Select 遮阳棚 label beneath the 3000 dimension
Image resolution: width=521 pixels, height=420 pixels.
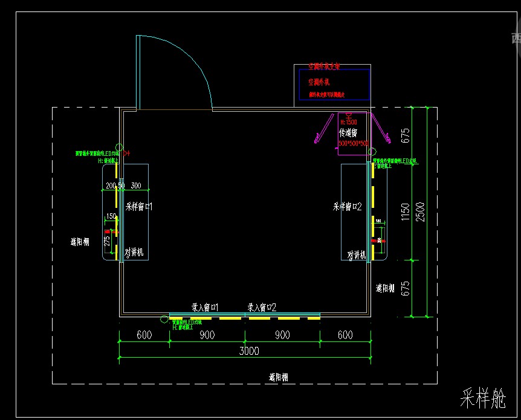pyautogui.click(x=278, y=377)
